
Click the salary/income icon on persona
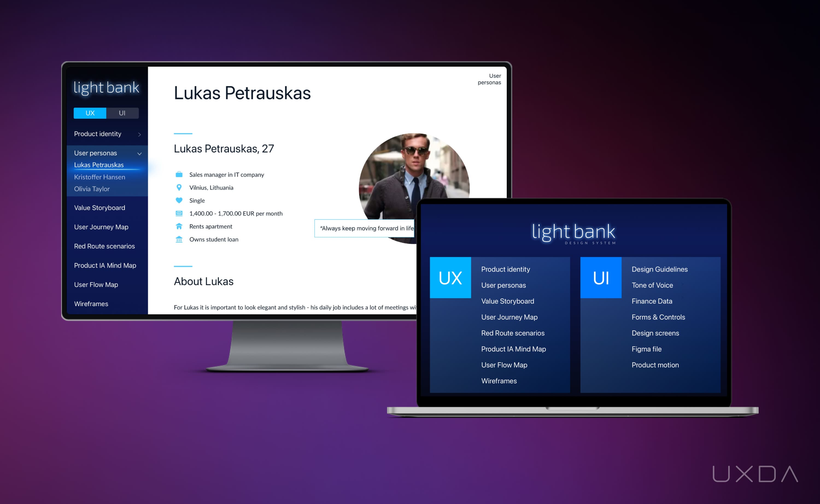click(179, 213)
